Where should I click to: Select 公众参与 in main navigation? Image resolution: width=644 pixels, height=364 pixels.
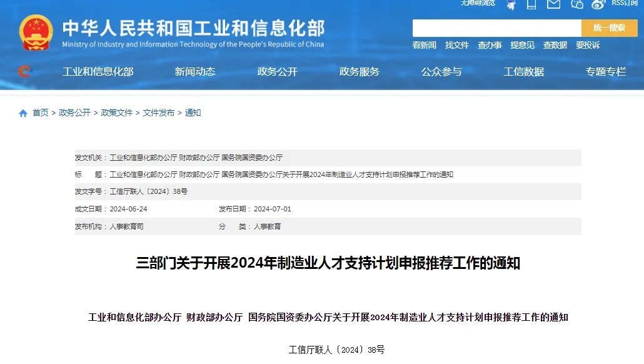[441, 72]
